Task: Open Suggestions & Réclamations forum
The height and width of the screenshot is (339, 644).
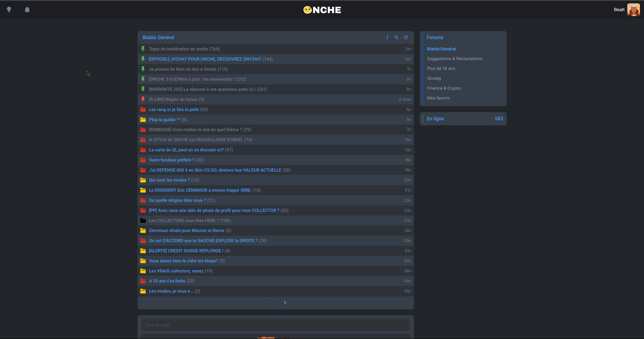Action: (x=454, y=59)
